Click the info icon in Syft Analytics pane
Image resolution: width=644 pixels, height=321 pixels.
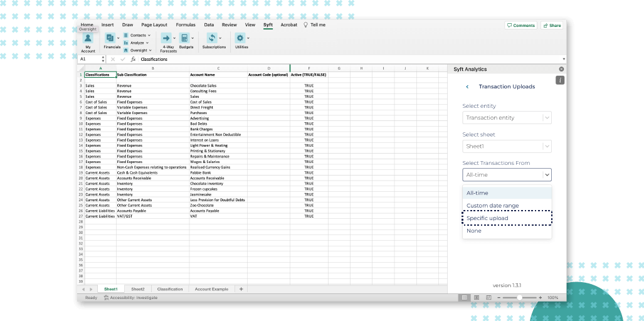(560, 80)
